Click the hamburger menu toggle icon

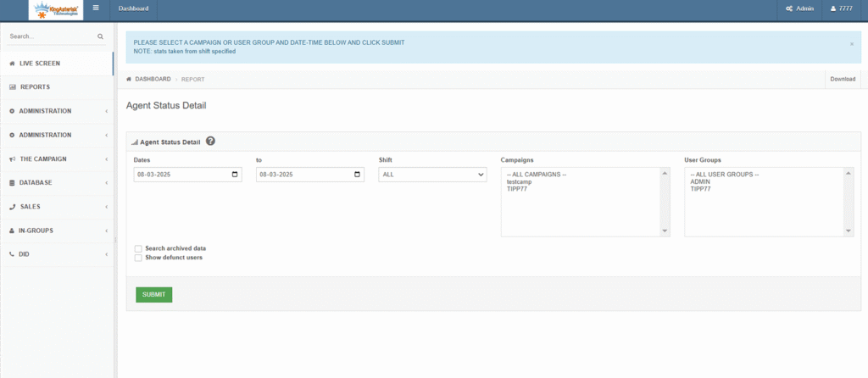(x=96, y=8)
